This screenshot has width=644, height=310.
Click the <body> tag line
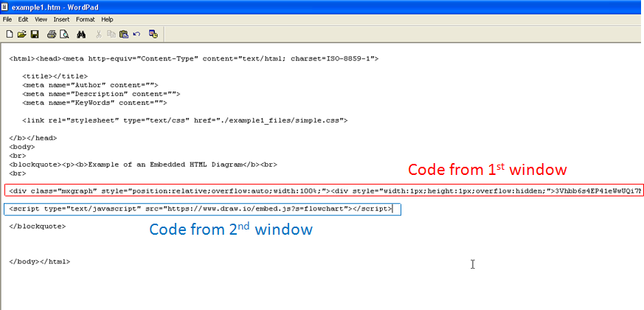pos(22,147)
